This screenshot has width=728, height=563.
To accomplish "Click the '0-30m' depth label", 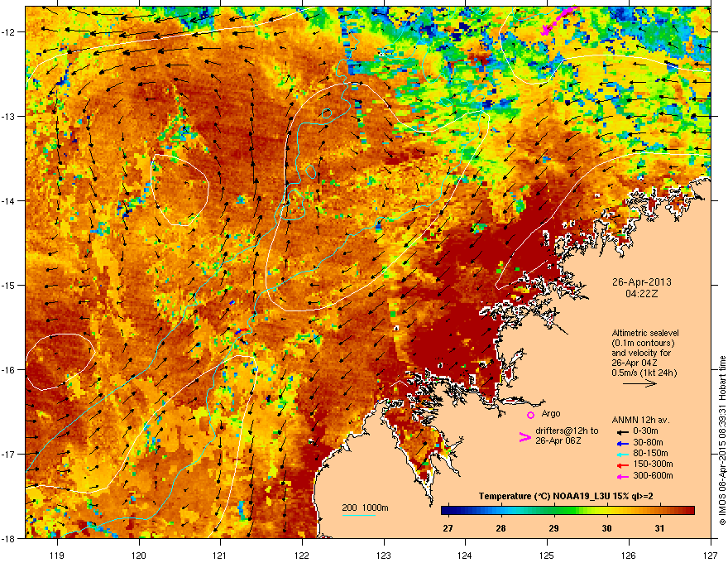I will (x=646, y=431).
